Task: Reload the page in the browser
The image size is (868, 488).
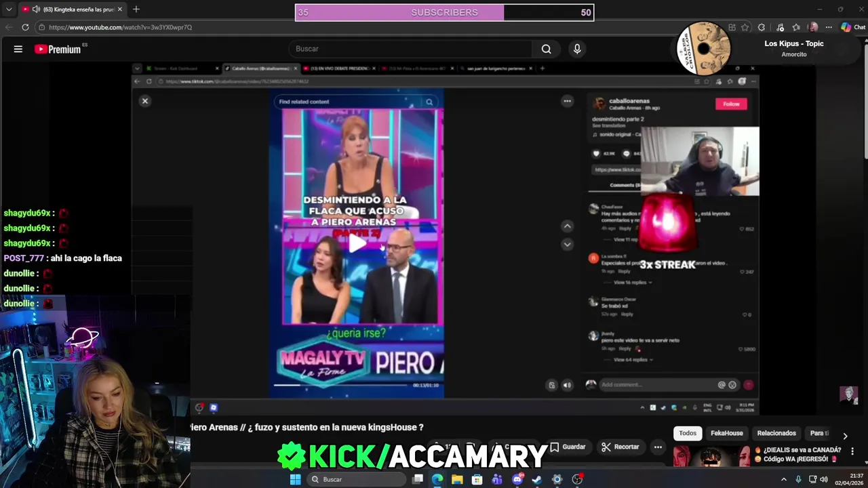Action: click(x=25, y=27)
